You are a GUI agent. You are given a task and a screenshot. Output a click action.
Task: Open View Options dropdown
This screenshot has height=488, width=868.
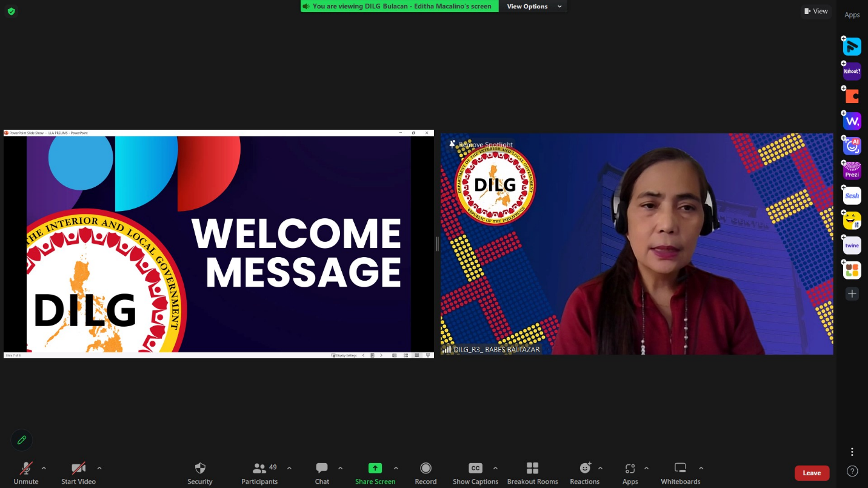point(535,6)
